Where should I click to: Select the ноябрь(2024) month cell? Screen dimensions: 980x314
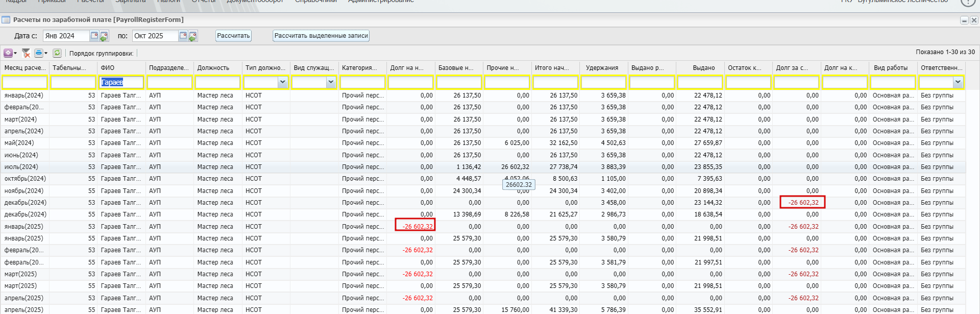click(x=24, y=191)
